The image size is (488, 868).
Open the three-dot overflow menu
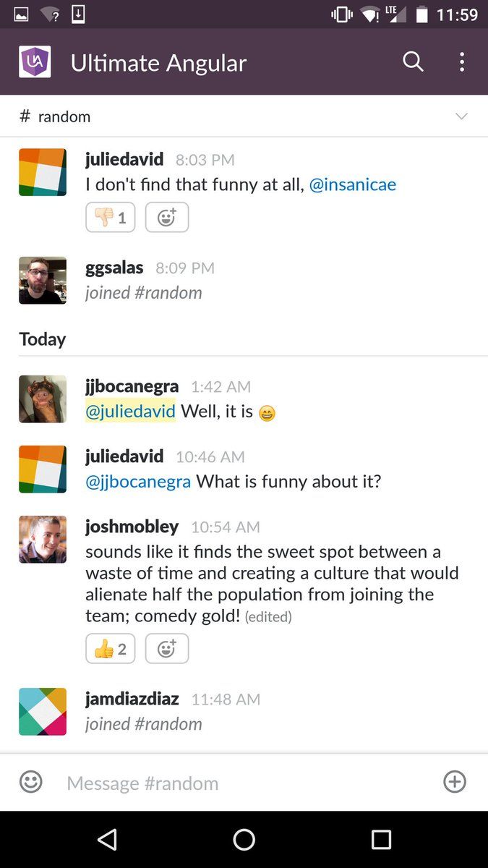pyautogui.click(x=462, y=62)
